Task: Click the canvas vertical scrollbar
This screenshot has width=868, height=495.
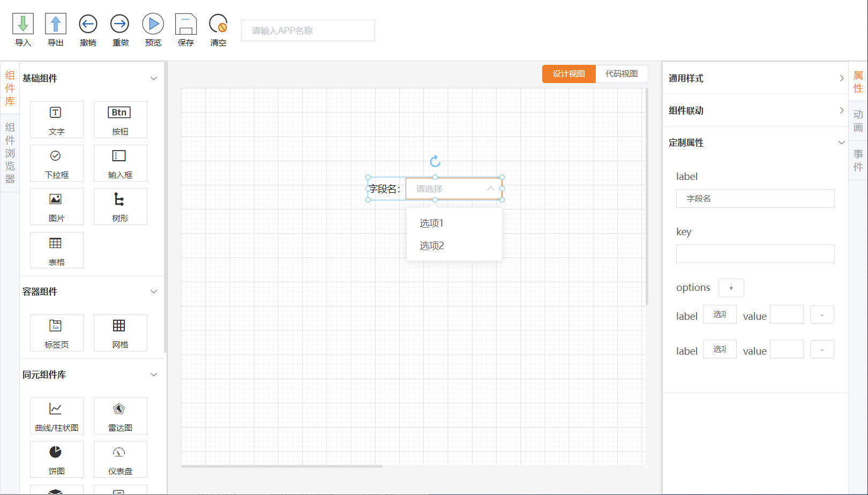Action: [x=647, y=197]
